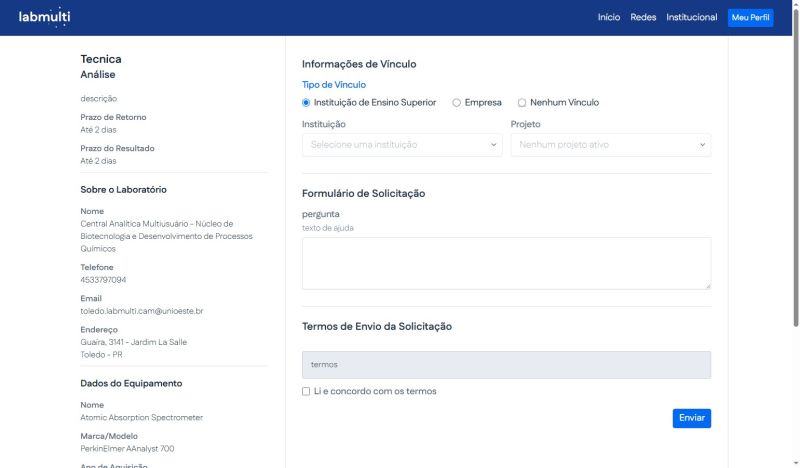
Task: Choose the Empresa radio option
Action: [x=457, y=103]
